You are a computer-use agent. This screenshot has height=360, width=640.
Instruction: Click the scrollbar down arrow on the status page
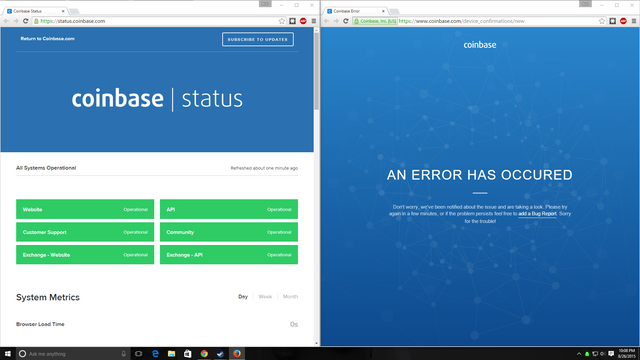click(316, 344)
